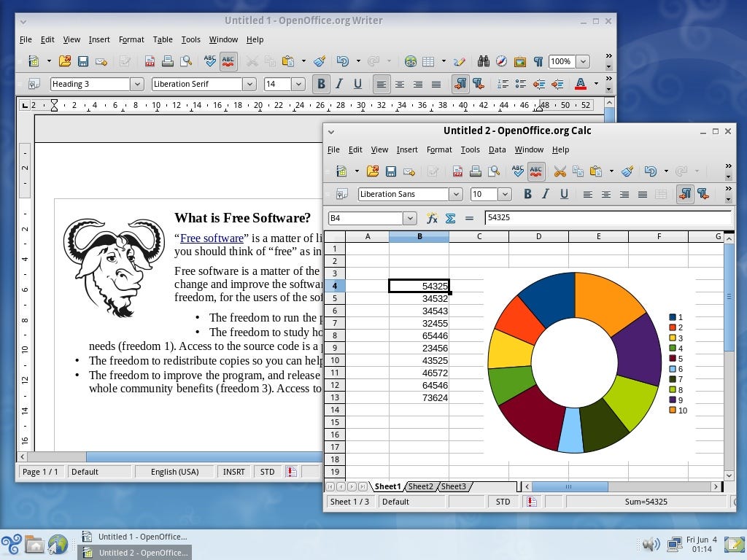747x560 pixels.
Task: Click the Save icon in Writer toolbar
Action: click(83, 61)
